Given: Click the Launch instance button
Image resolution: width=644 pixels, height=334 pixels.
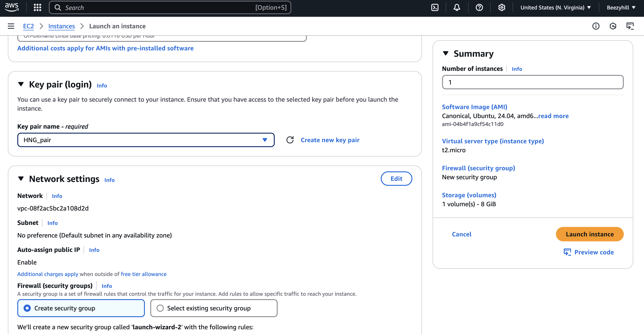Looking at the screenshot, I should pos(589,234).
